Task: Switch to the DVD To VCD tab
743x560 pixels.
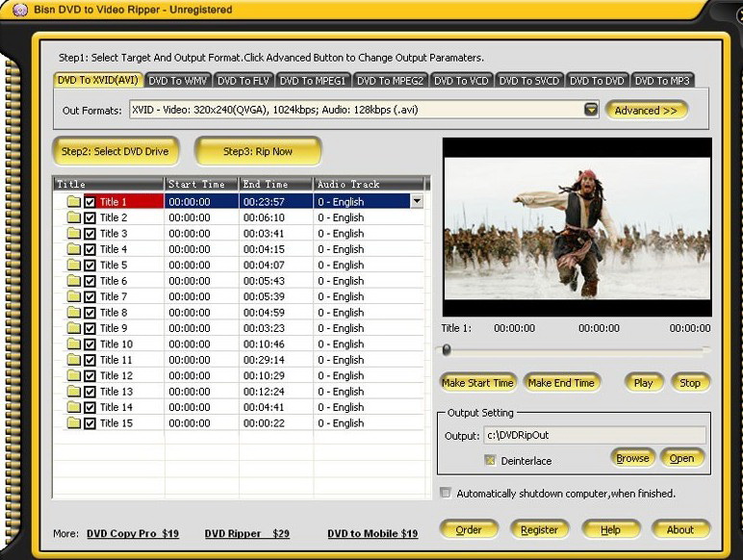Action: [461, 81]
